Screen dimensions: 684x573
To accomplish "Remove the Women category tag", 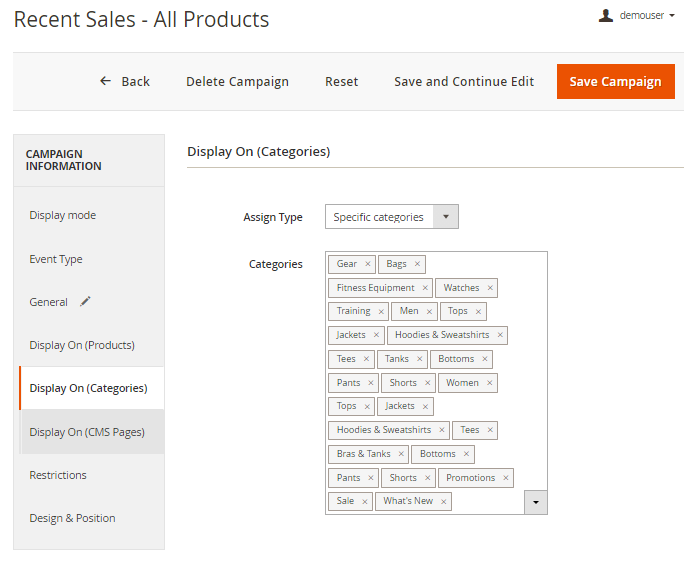I will coord(489,383).
